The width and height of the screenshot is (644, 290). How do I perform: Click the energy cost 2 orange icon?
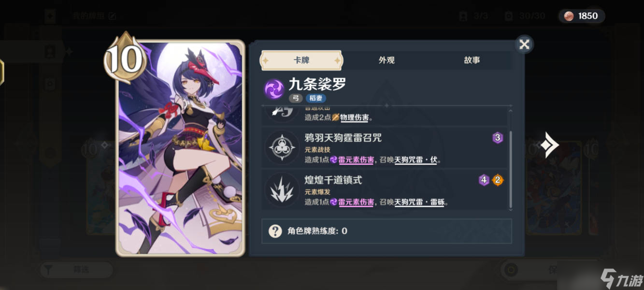[498, 180]
